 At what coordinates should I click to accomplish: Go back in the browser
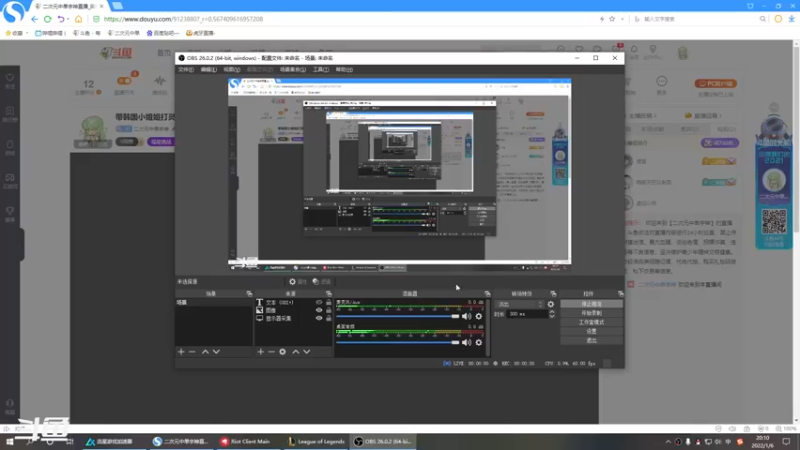(34, 19)
